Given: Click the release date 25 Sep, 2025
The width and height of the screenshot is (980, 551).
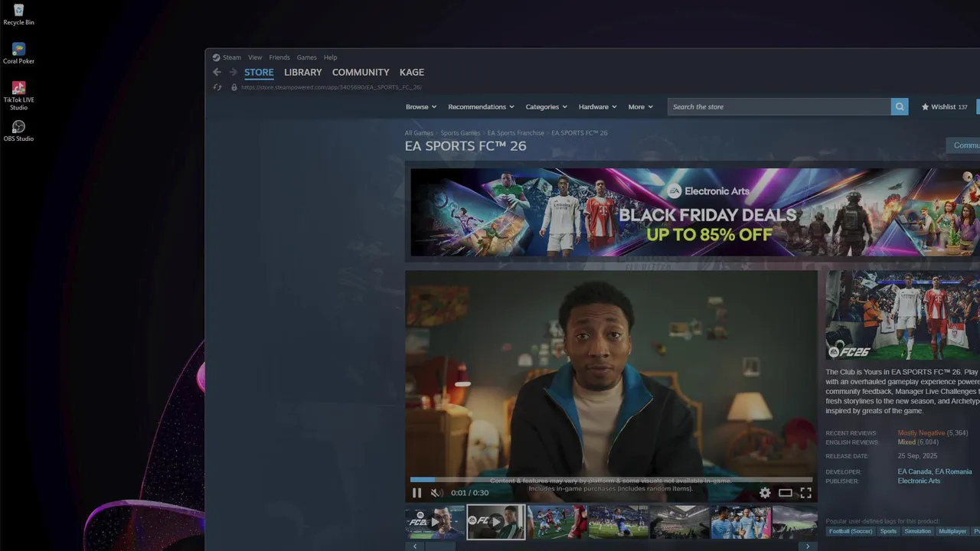Looking at the screenshot, I should 917,456.
